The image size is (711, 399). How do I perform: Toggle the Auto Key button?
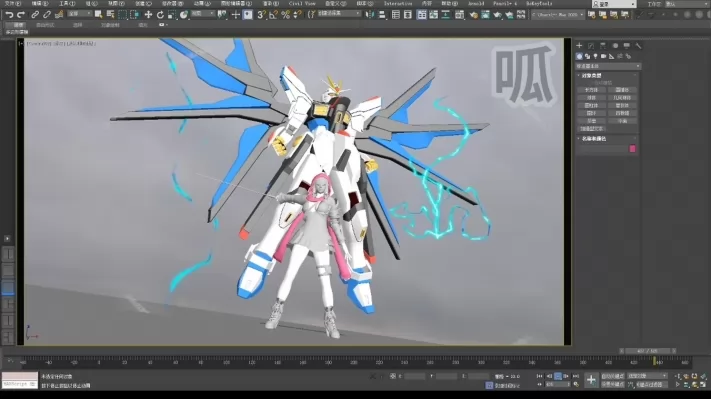tap(612, 376)
